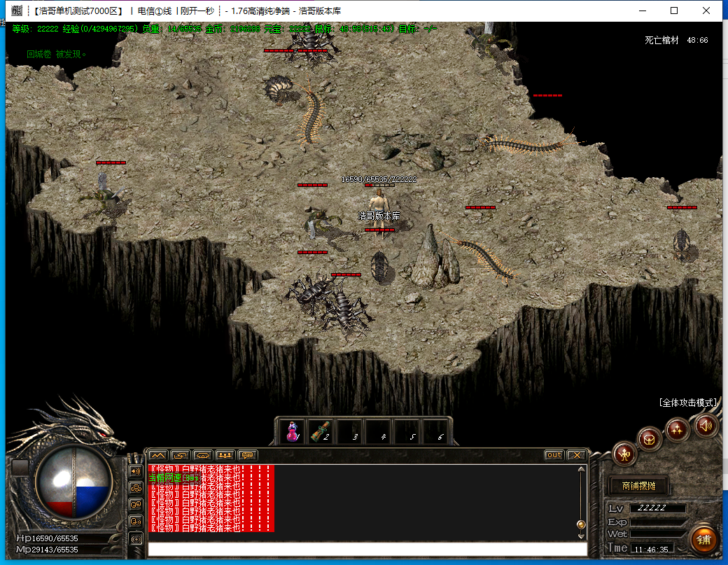Close chat panel with the X button

(x=577, y=455)
